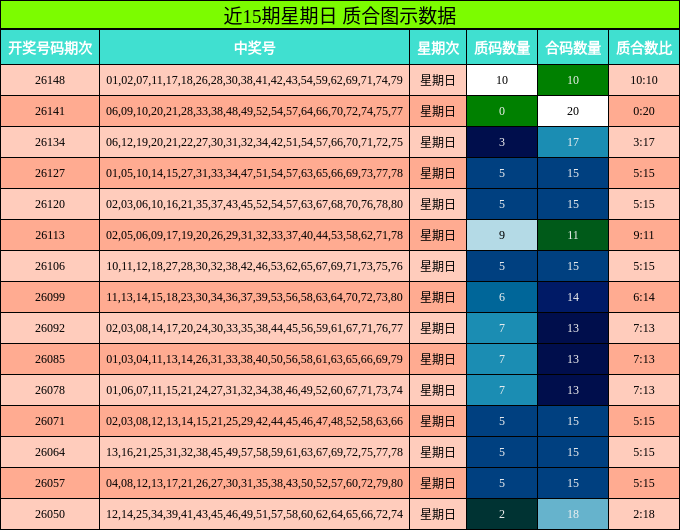
Task: Select draw number 26106
Action: (50, 266)
